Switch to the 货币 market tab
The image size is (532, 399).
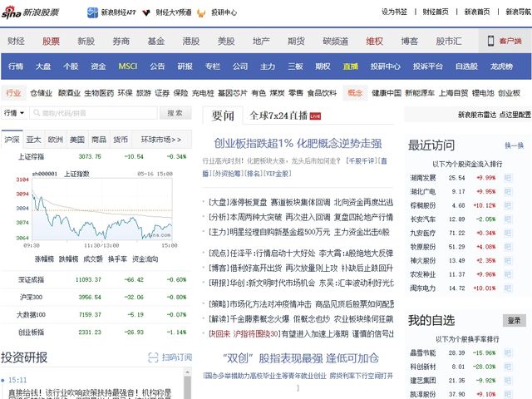pos(121,140)
